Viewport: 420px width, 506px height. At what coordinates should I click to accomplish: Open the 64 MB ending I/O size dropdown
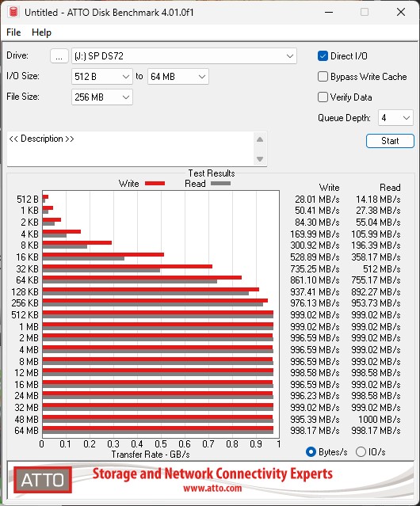pyautogui.click(x=178, y=77)
